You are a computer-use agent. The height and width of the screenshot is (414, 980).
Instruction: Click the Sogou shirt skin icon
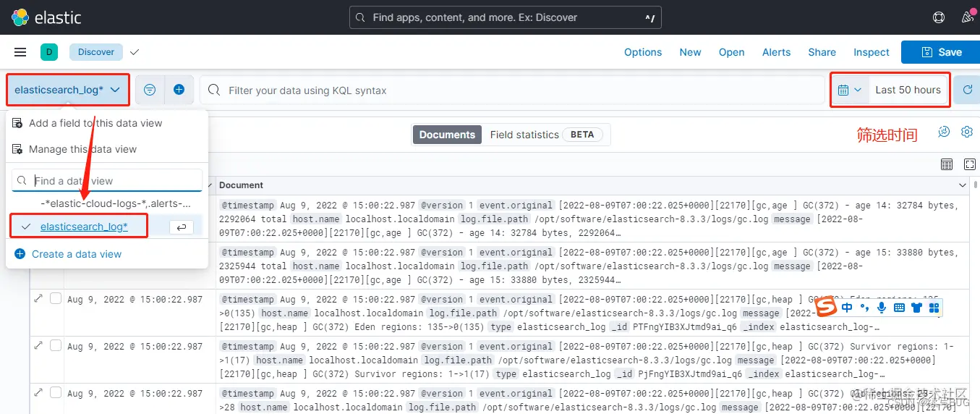point(916,308)
